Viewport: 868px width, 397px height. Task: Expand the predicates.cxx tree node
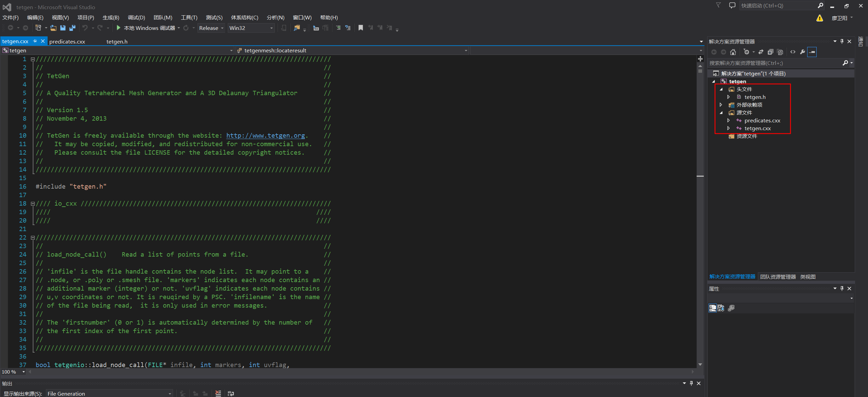(x=729, y=120)
